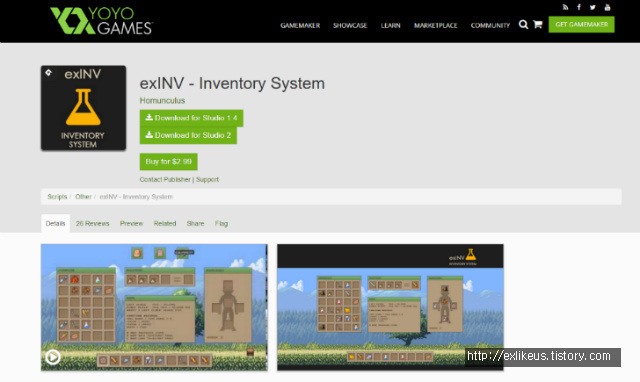The width and height of the screenshot is (640, 382).
Task: Click the Support link
Action: pyautogui.click(x=207, y=180)
